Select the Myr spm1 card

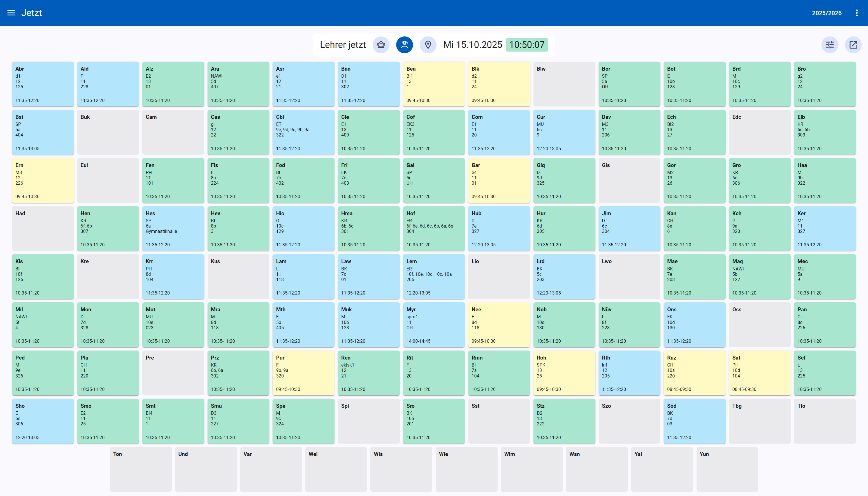(x=433, y=325)
